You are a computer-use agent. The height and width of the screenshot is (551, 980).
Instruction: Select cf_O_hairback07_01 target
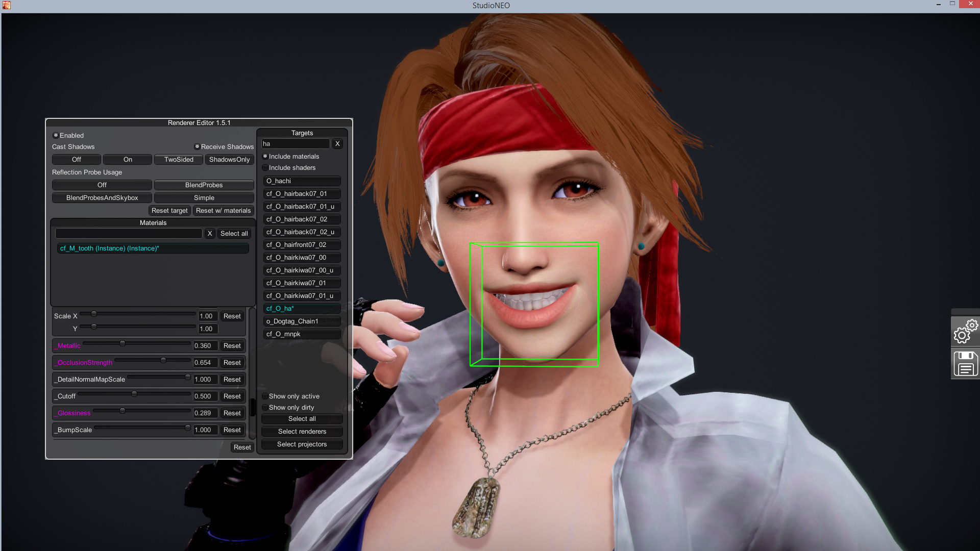tap(302, 193)
